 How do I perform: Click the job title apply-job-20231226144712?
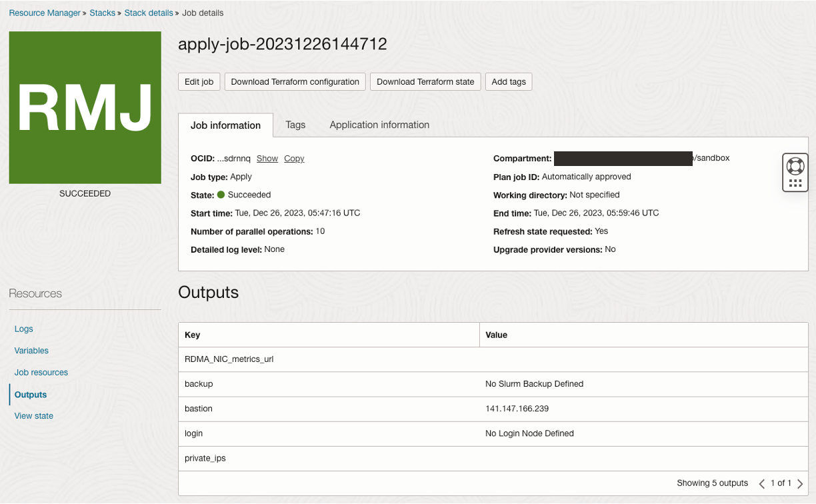click(x=283, y=44)
